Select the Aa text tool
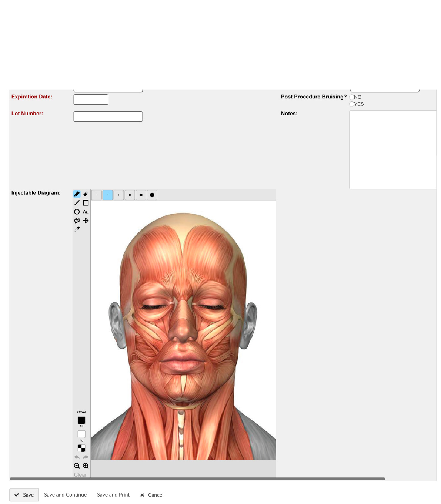 click(x=86, y=212)
